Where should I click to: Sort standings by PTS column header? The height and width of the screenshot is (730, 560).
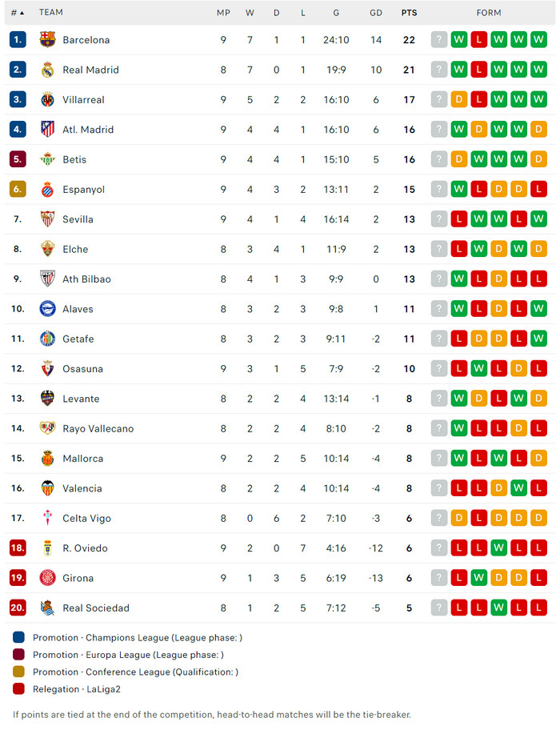click(x=409, y=13)
